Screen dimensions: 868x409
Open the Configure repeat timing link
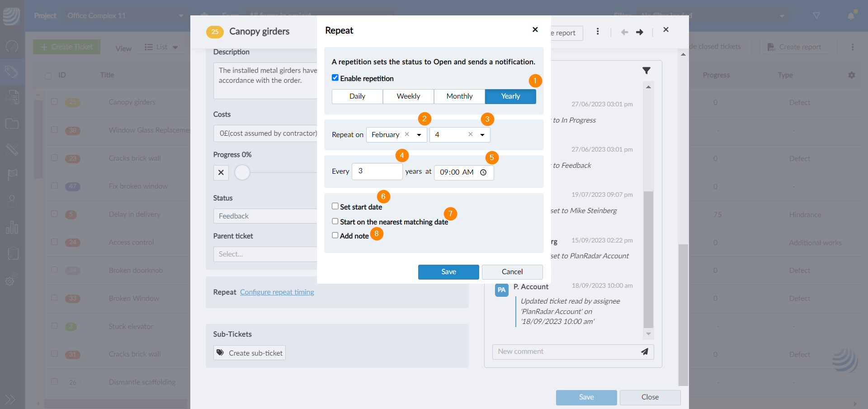(x=277, y=292)
